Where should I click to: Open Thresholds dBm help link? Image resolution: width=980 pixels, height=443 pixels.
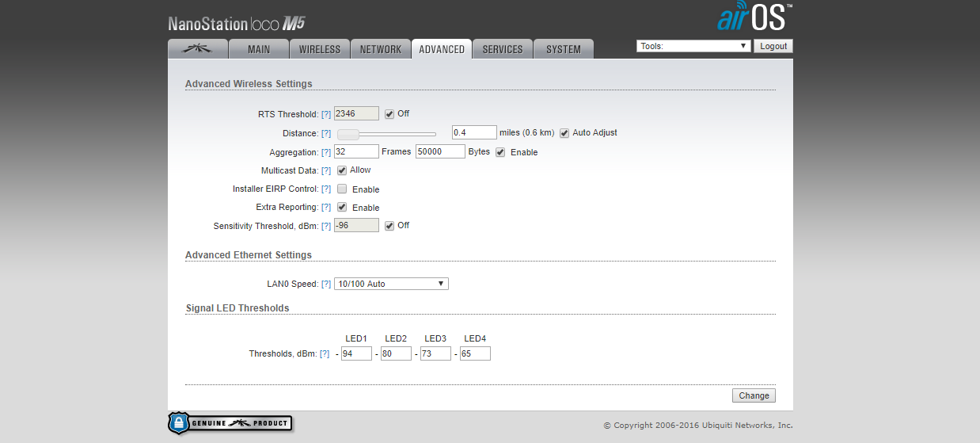pyautogui.click(x=325, y=353)
